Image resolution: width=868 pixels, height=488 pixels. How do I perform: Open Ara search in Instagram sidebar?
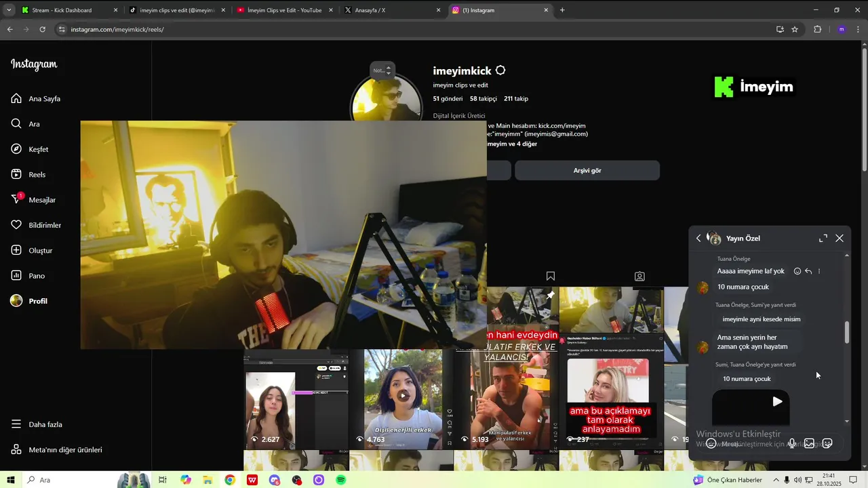(26, 124)
